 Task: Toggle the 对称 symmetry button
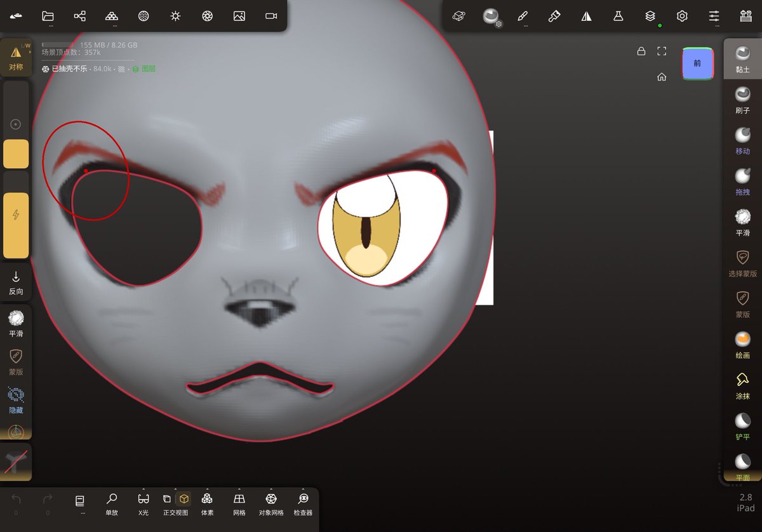coord(16,58)
